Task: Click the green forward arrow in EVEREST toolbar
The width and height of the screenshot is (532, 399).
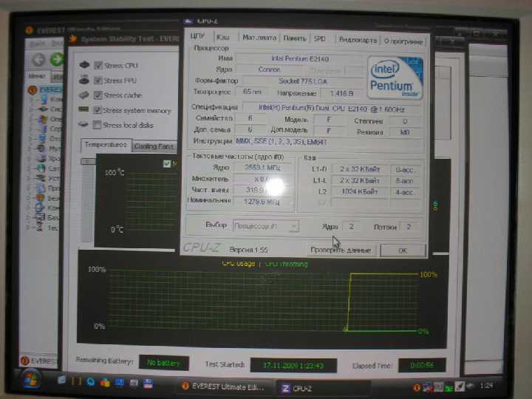Action: (57, 59)
